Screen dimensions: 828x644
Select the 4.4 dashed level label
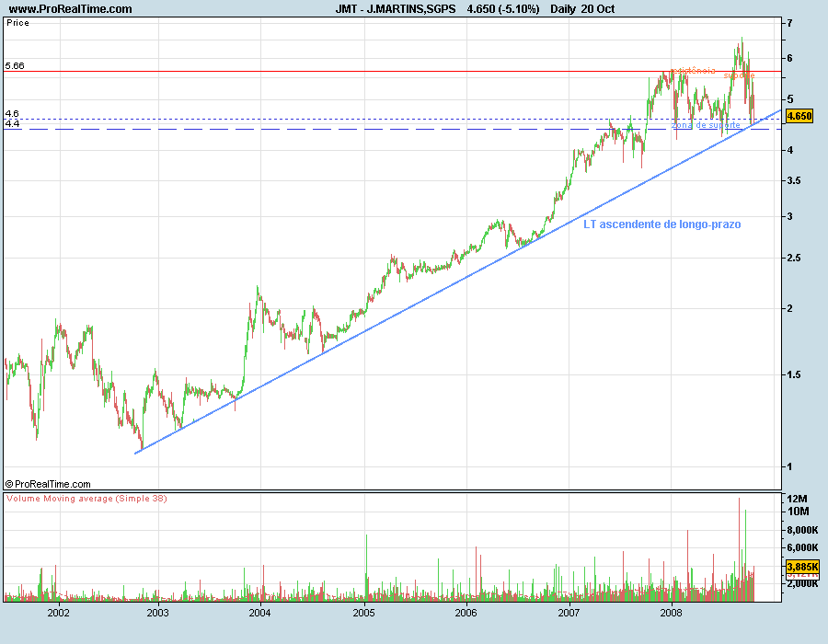coord(12,123)
